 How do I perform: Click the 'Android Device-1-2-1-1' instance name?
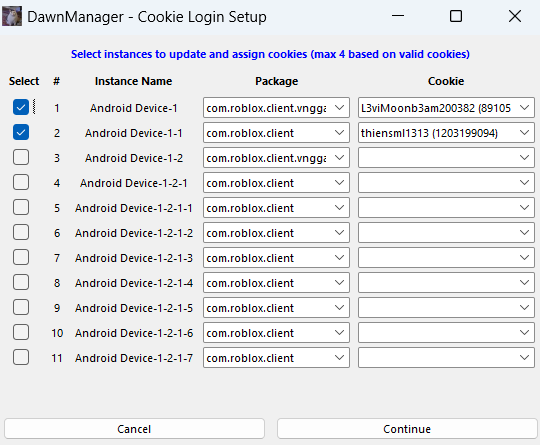(x=134, y=208)
